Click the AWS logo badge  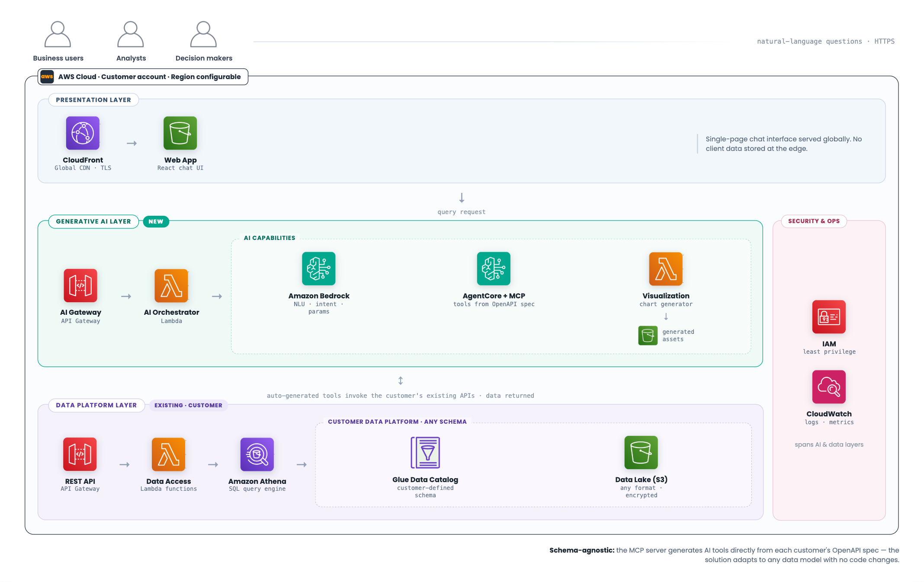click(x=47, y=77)
